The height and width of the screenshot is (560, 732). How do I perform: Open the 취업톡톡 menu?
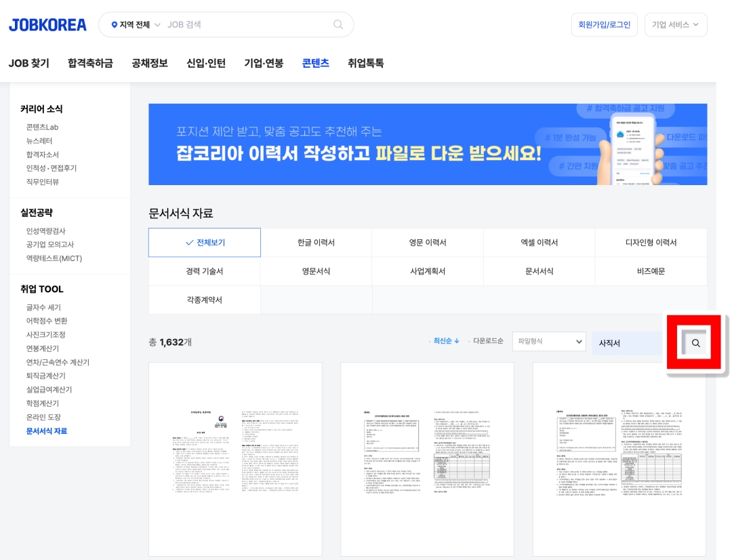point(365,63)
